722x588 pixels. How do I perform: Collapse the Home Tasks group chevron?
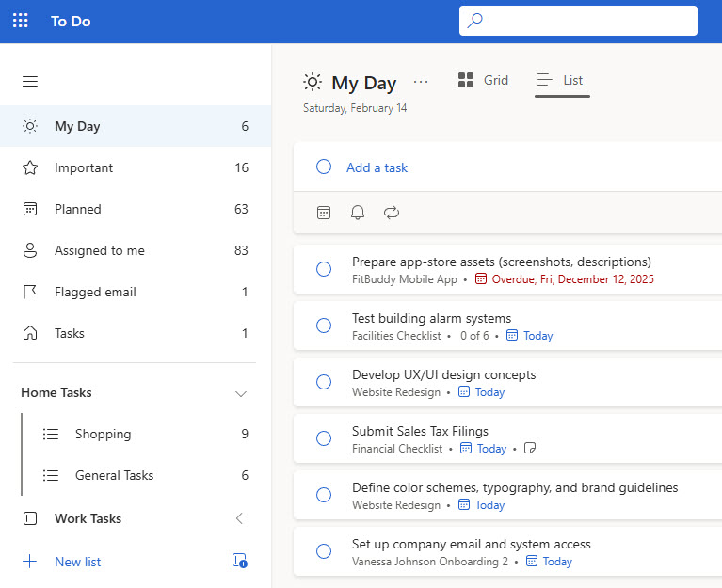[240, 393]
